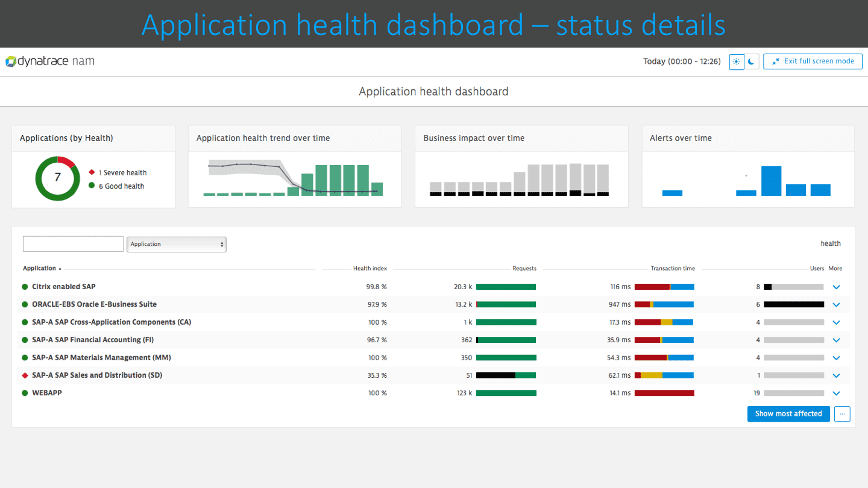Image resolution: width=868 pixels, height=488 pixels.
Task: Open the Today time range selector
Action: [x=682, y=61]
